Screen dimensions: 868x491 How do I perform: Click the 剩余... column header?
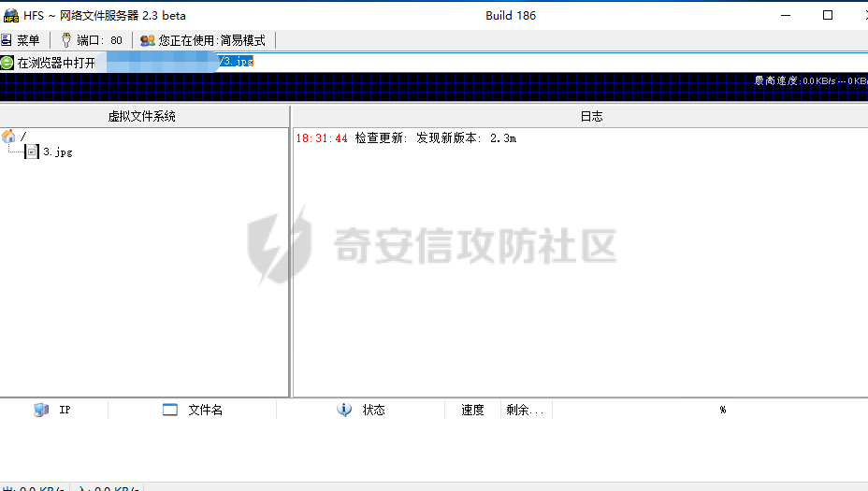click(x=527, y=411)
